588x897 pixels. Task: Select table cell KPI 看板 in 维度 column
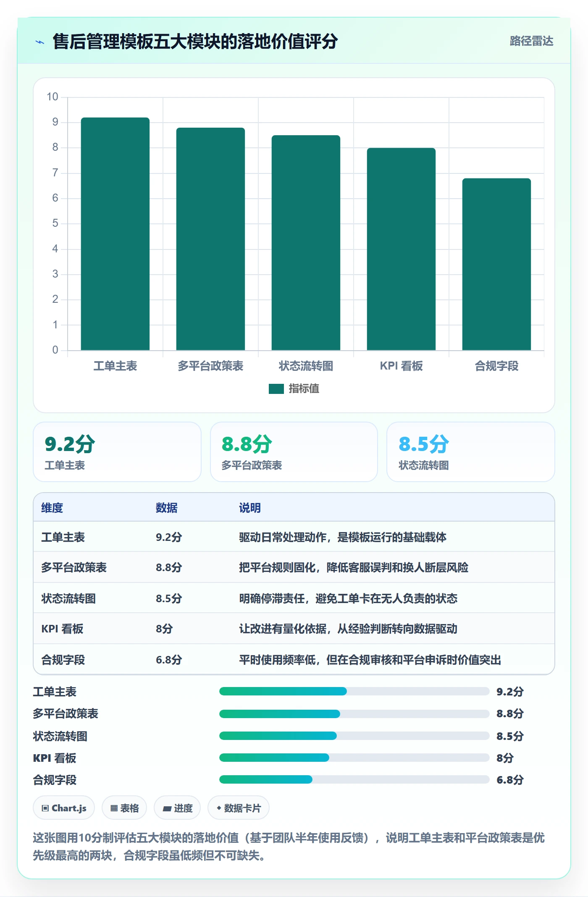tap(62, 629)
